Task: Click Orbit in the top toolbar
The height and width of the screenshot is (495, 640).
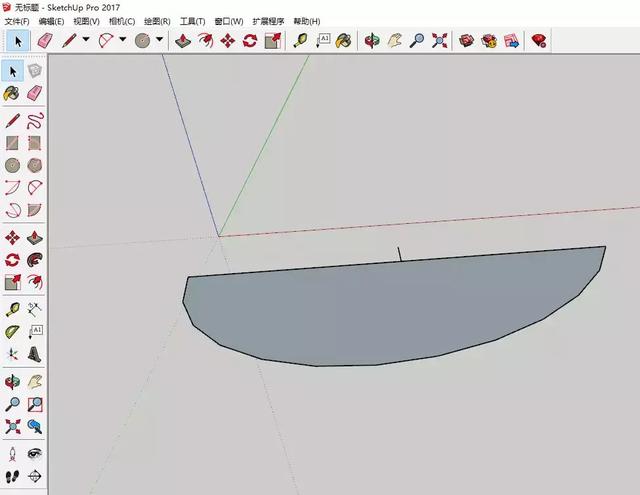Action: [371, 40]
